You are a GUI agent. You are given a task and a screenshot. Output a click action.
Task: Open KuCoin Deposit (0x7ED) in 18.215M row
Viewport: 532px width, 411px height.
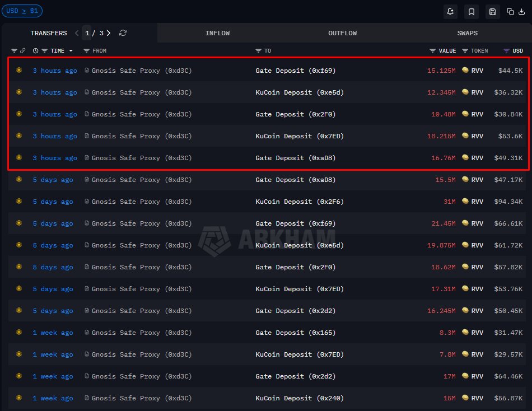click(x=300, y=136)
